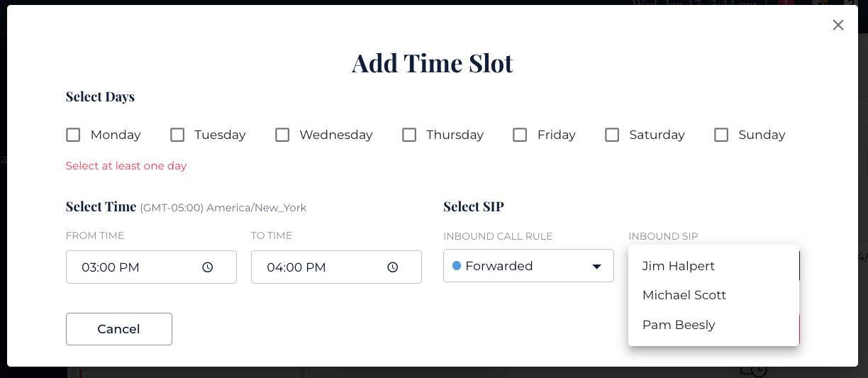Select Thursday as a day
868x378 pixels.
click(409, 135)
